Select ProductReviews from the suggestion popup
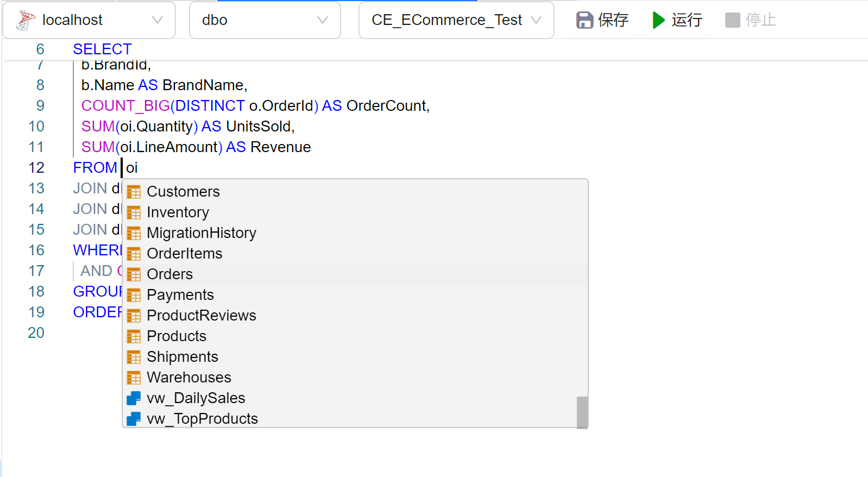This screenshot has width=868, height=477. (x=202, y=316)
